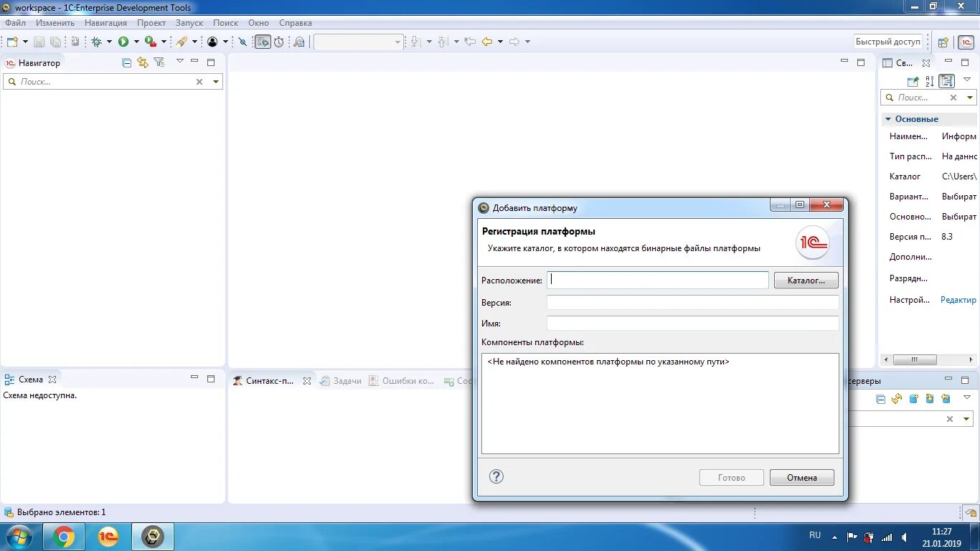This screenshot has width=980, height=551.
Task: Click the New project wizard toolbar icon
Action: pos(12,42)
